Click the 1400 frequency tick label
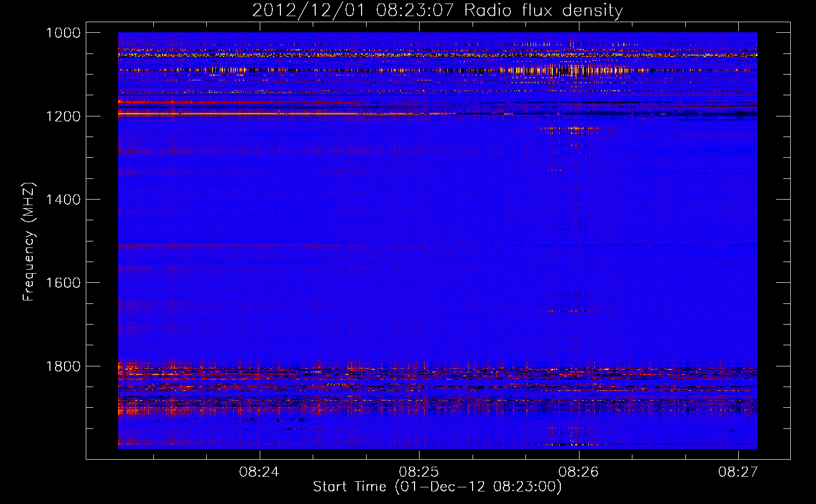Image resolution: width=816 pixels, height=504 pixels. coord(64,200)
